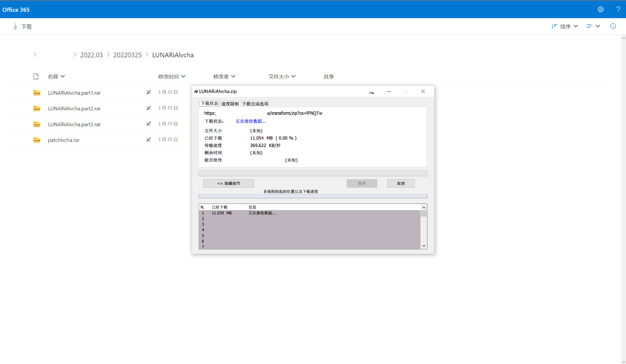Expand the 排序 sort dropdown
Image resolution: width=626 pixels, height=364 pixels.
coord(564,26)
